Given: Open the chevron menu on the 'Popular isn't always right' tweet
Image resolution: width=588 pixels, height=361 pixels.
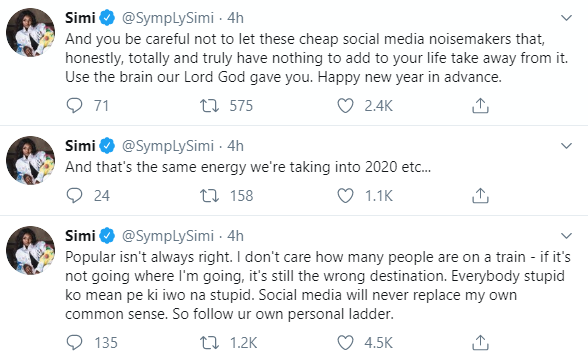Looking at the screenshot, I should point(566,236).
